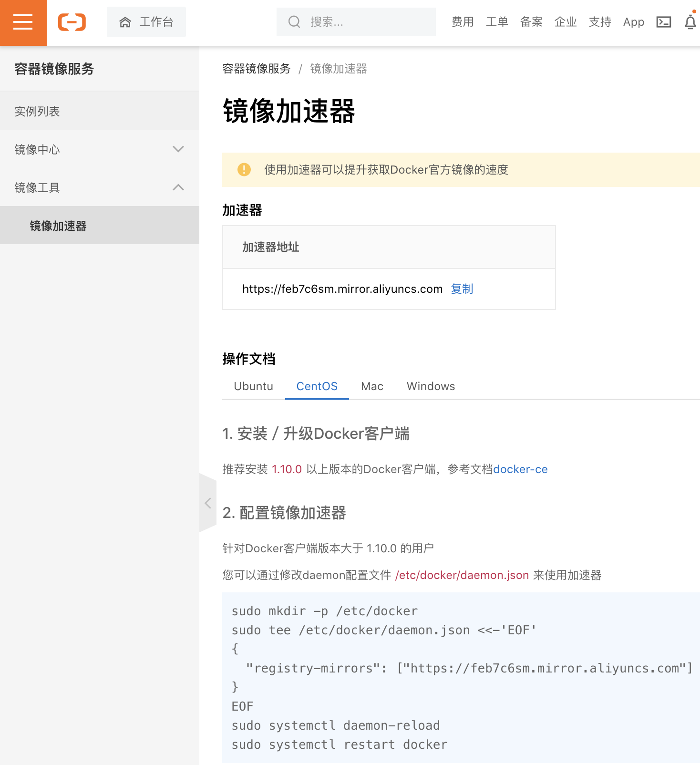
Task: Click 'sudo mkdir -p /etc/docker' line
Action: click(x=325, y=611)
